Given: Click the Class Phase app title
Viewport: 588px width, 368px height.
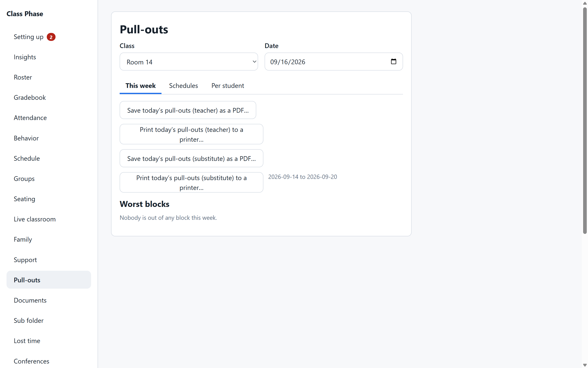Looking at the screenshot, I should coord(25,14).
